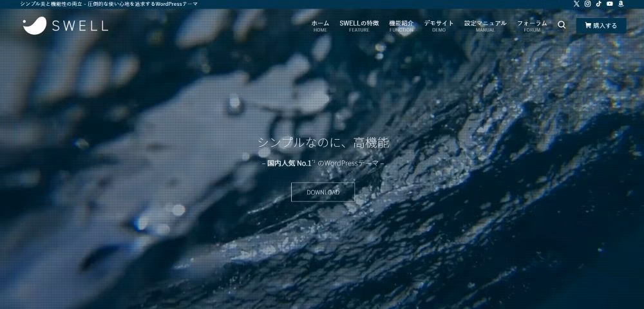Viewport: 644px width, 309px height.
Task: Open the Amazon icon link
Action: tap(621, 4)
